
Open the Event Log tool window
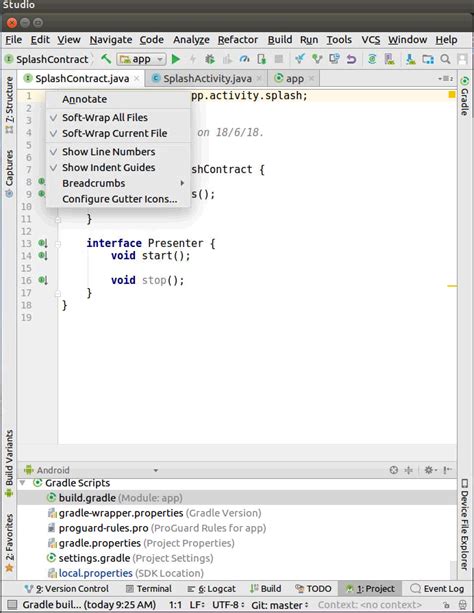[437, 589]
